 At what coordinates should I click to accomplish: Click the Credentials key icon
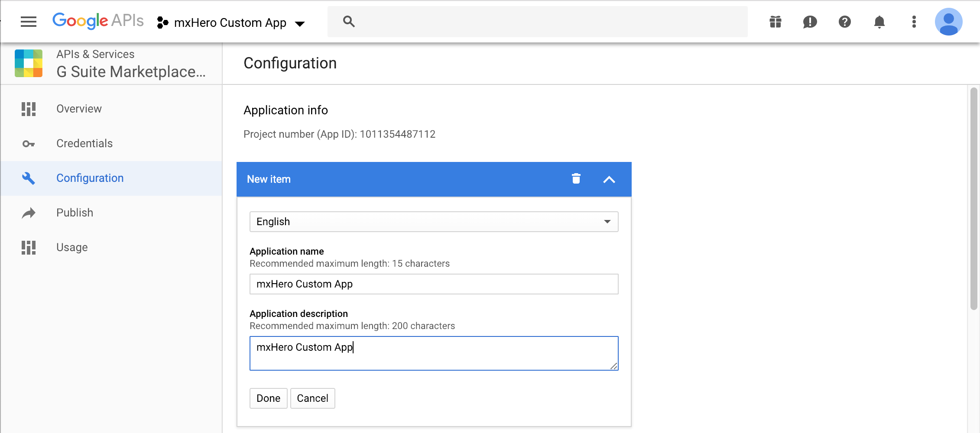[29, 144]
